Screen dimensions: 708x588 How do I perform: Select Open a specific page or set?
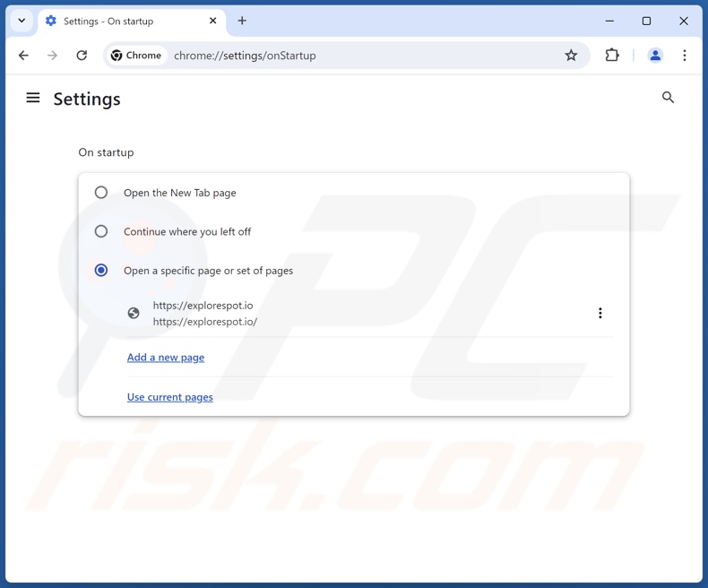101,270
